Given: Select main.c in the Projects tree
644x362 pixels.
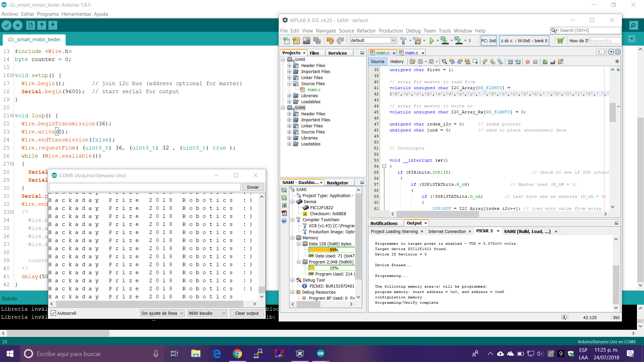Looking at the screenshot, I should pyautogui.click(x=314, y=90).
